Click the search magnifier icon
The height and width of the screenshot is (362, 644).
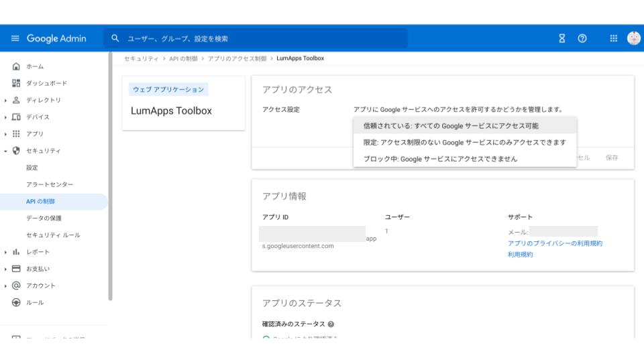(x=115, y=38)
